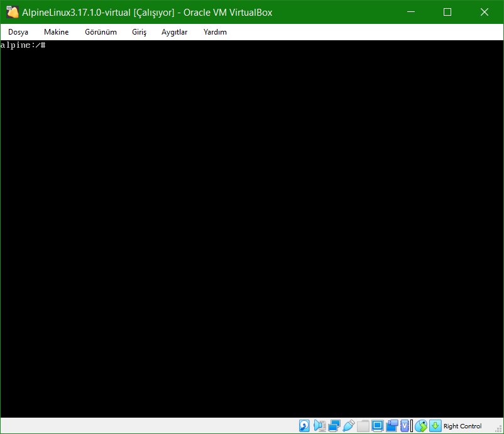
Task: Click the mouse integration status icon
Action: [421, 426]
